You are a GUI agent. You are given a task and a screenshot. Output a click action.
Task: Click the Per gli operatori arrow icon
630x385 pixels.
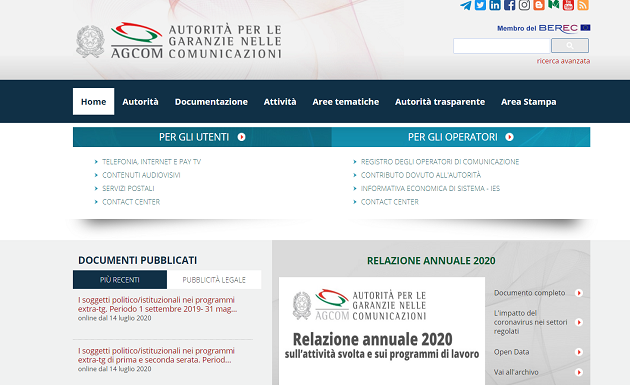coord(509,137)
